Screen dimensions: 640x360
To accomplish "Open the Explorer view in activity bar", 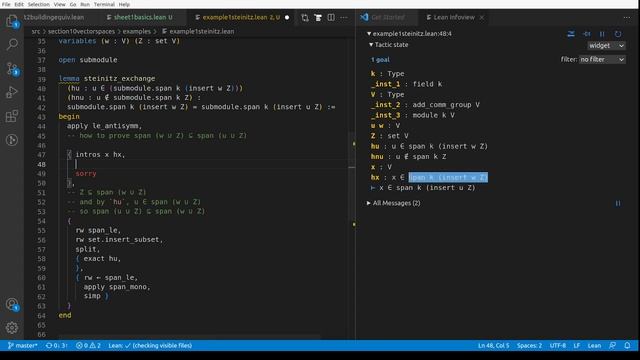I will 12,21.
